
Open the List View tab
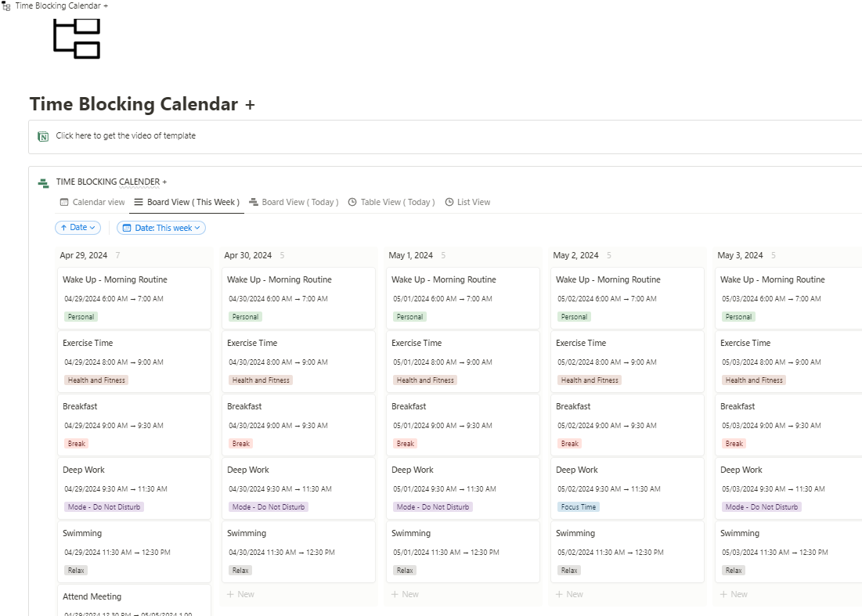click(473, 202)
